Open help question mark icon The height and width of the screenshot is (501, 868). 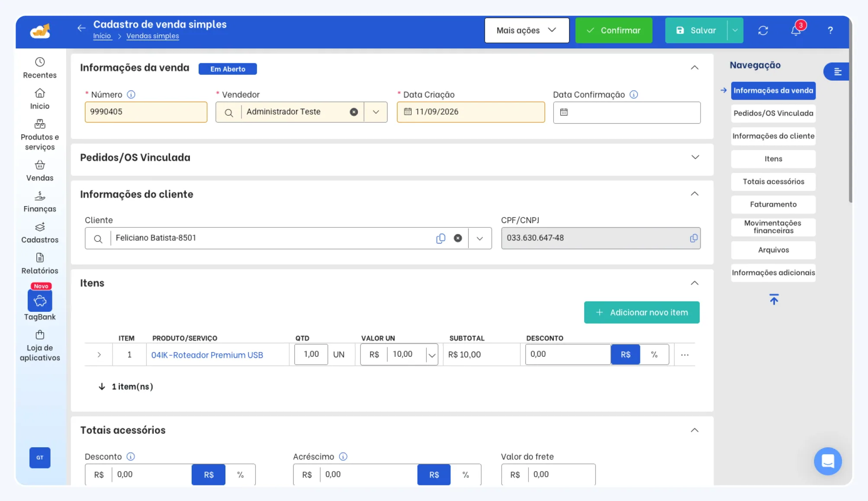click(x=830, y=30)
